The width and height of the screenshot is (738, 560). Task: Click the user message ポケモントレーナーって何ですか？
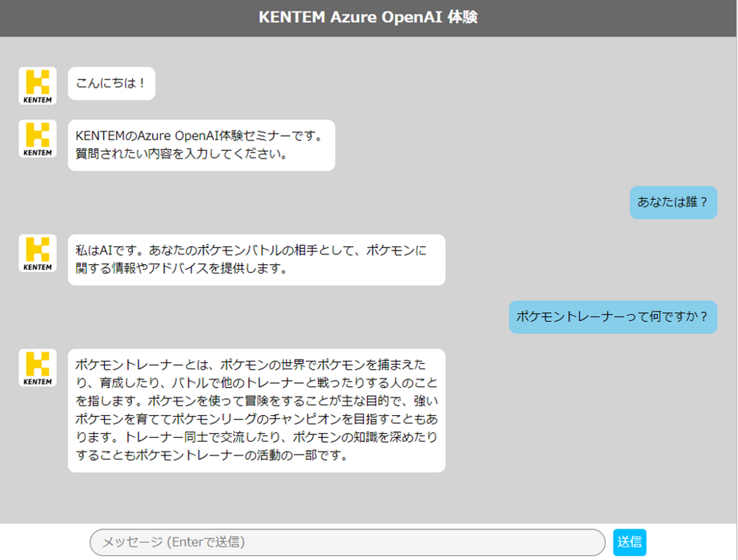[613, 317]
